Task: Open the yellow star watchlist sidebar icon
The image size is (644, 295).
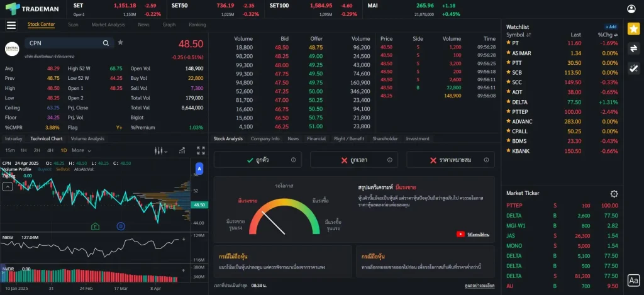Action: (634, 29)
